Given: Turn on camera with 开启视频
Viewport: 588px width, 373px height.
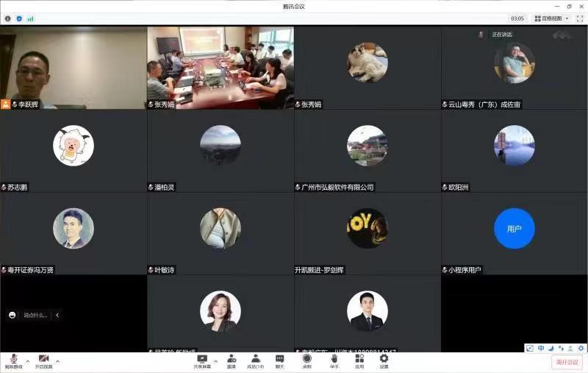Looking at the screenshot, I should [x=43, y=360].
